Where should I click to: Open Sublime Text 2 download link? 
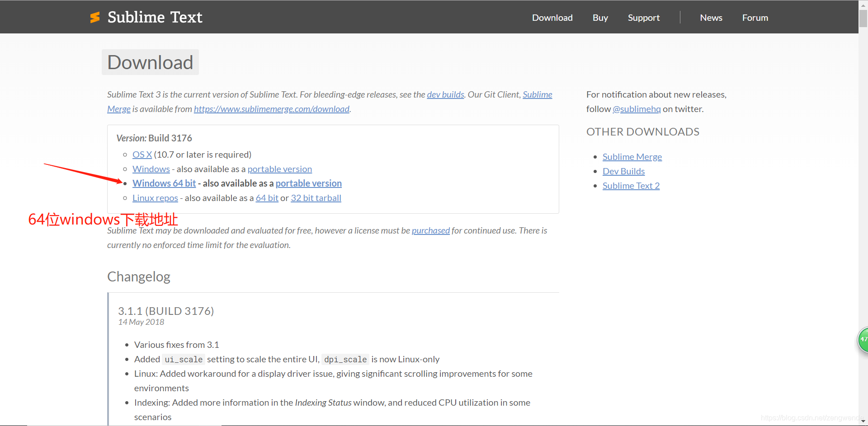[x=631, y=186]
